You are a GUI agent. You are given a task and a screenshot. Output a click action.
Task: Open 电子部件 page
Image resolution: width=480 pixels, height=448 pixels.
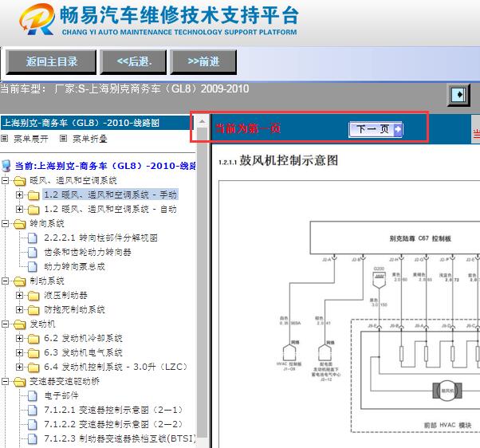tap(61, 395)
